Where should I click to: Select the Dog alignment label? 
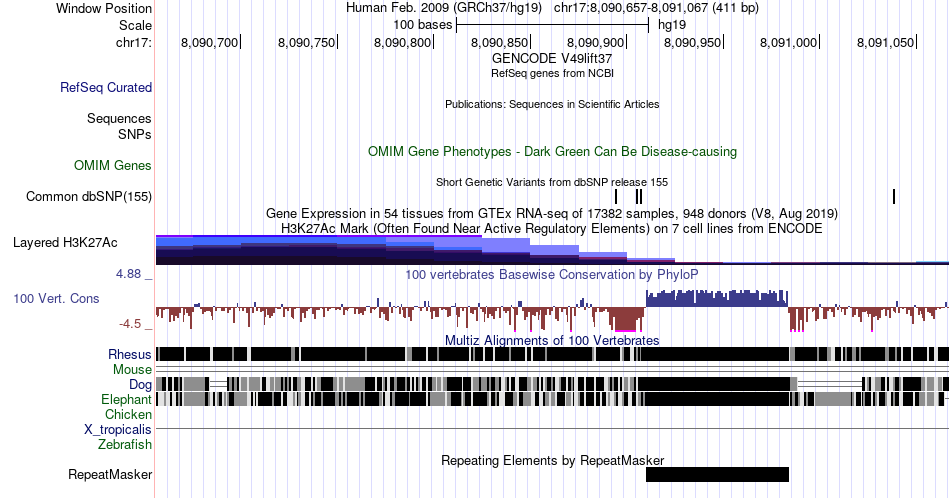(140, 384)
